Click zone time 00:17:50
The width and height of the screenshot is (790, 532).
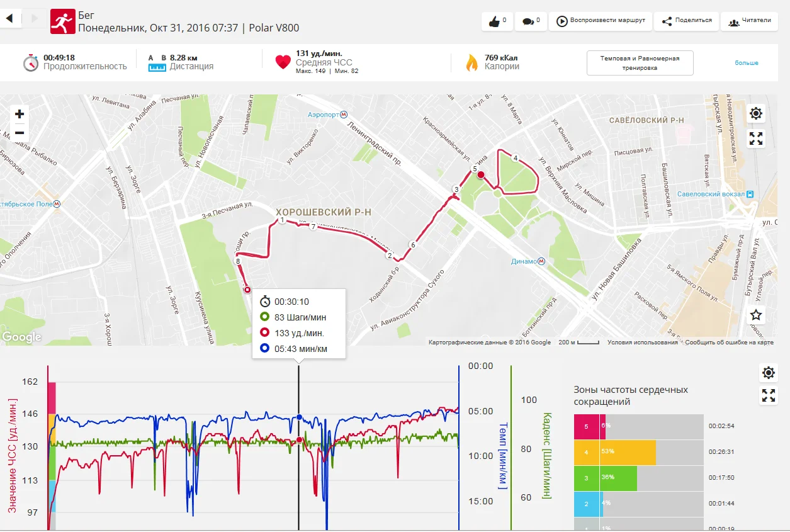coord(721,478)
